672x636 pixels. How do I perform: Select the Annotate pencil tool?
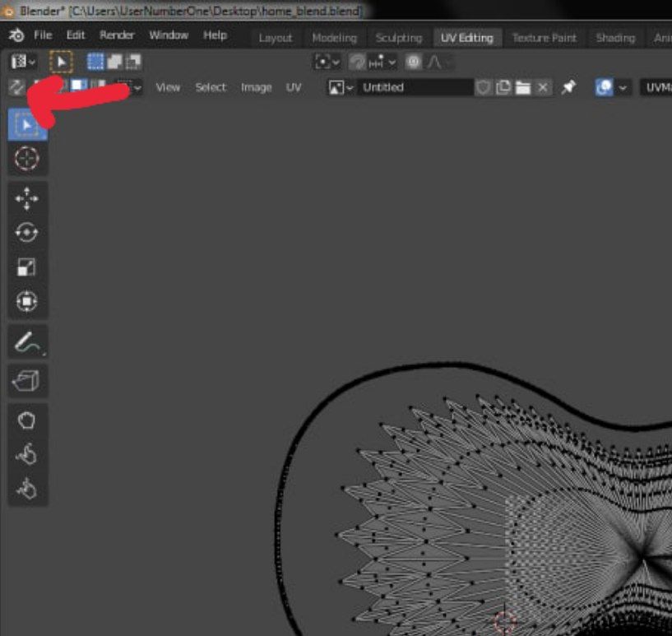[x=27, y=342]
